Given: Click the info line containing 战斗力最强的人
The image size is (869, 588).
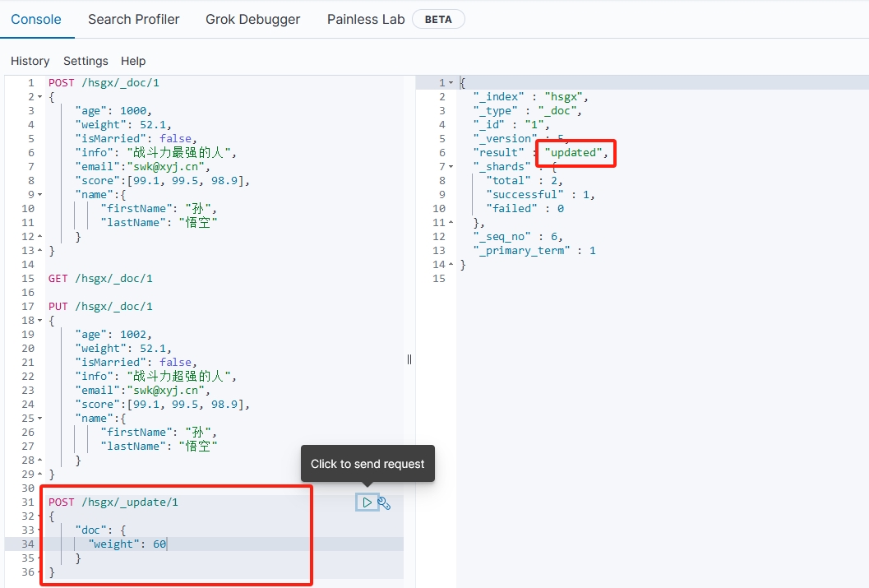Looking at the screenshot, I should [155, 152].
